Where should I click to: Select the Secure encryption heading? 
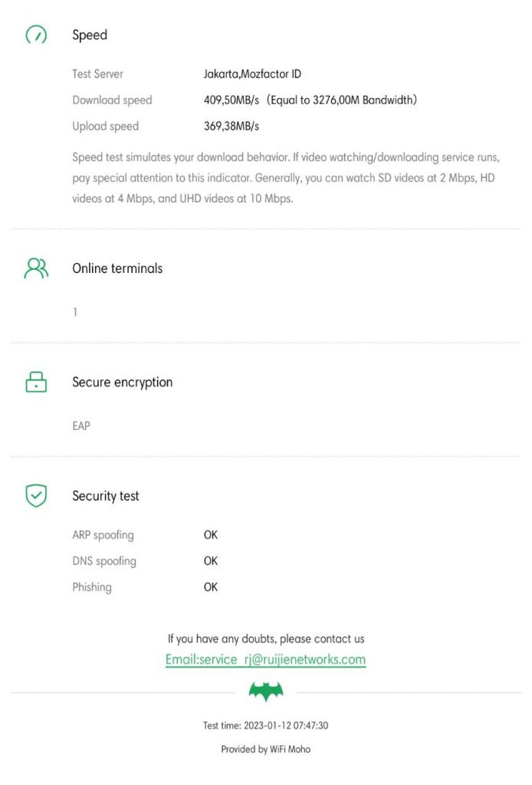(122, 382)
